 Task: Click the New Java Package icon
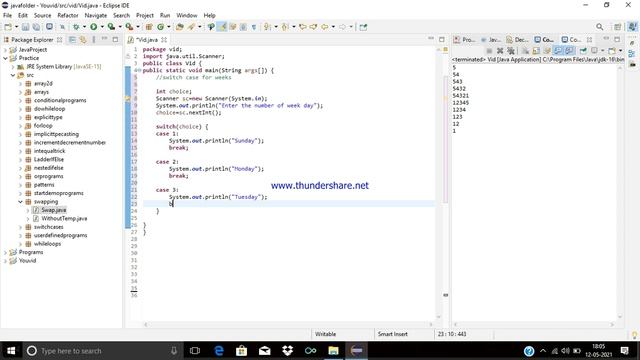click(x=149, y=27)
